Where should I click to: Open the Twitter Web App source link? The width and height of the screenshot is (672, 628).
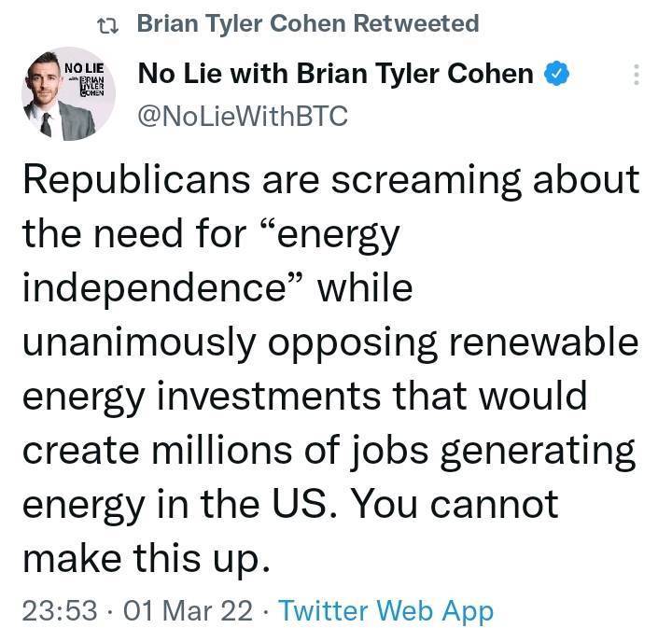pos(385,611)
